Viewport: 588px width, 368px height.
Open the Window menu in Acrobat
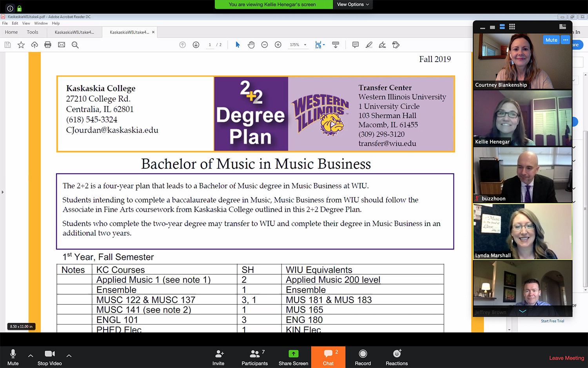coord(41,23)
